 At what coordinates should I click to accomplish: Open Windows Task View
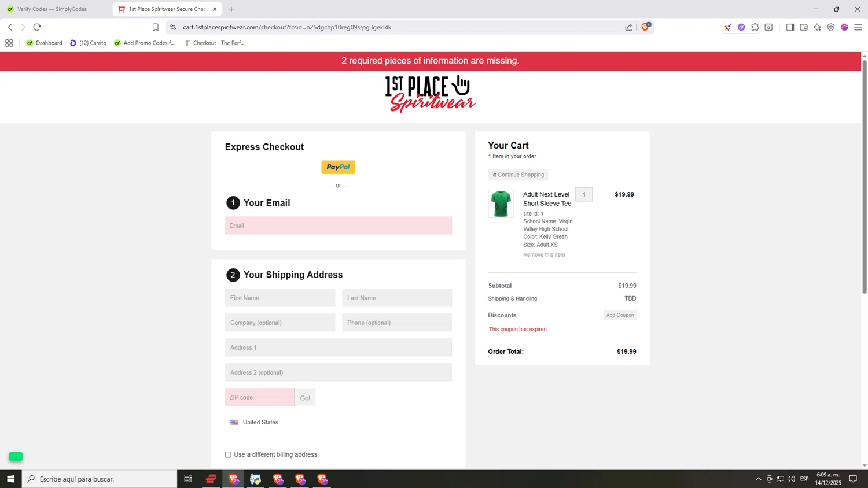(x=187, y=479)
